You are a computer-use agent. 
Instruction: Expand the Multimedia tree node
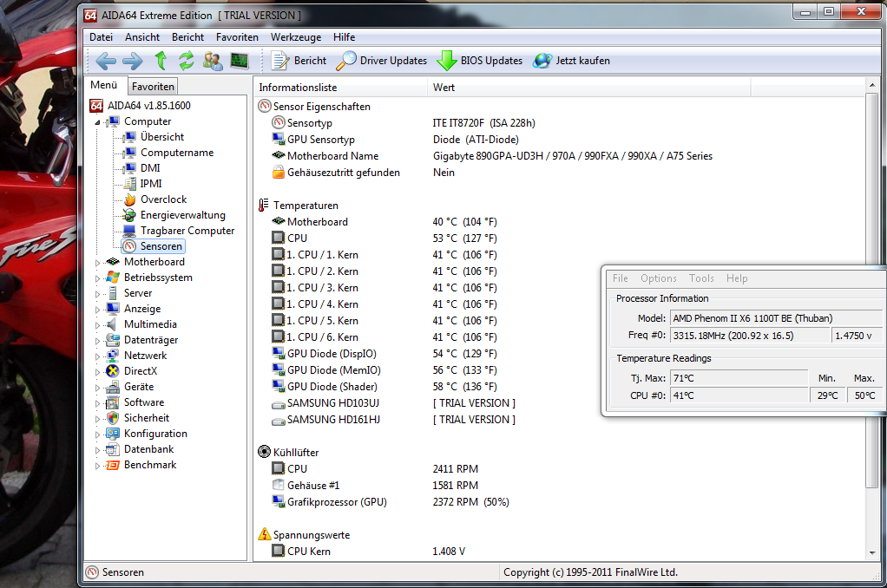tap(97, 325)
